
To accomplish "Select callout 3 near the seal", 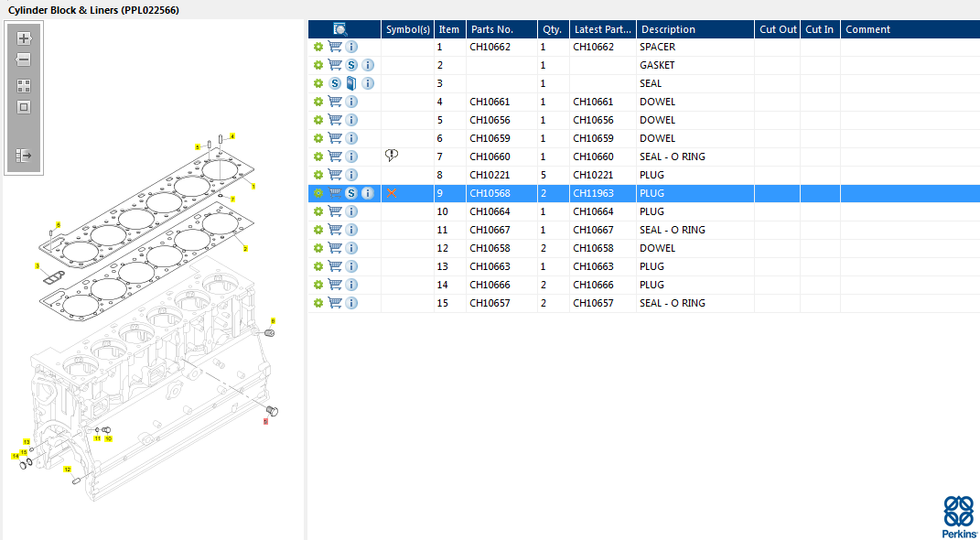I will coord(38,265).
